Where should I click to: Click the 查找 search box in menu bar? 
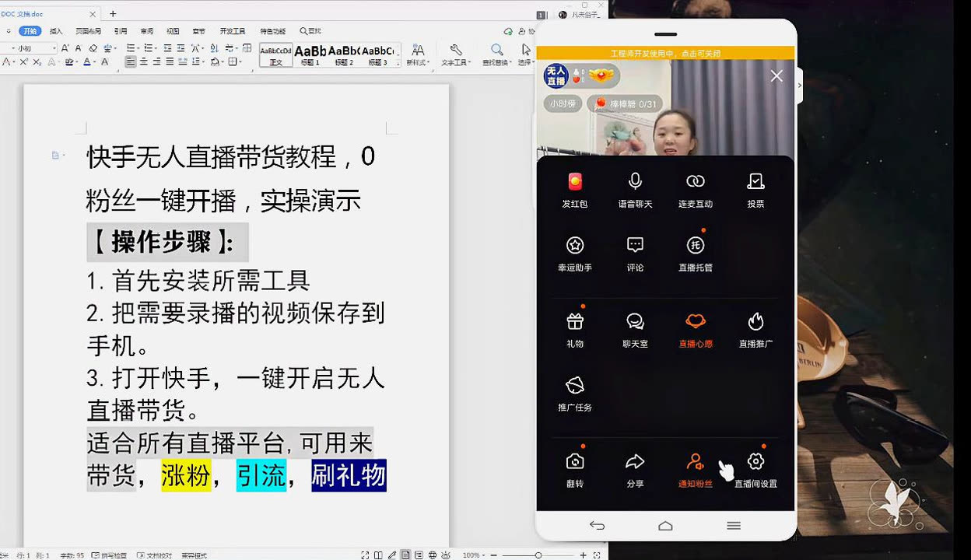coord(310,31)
